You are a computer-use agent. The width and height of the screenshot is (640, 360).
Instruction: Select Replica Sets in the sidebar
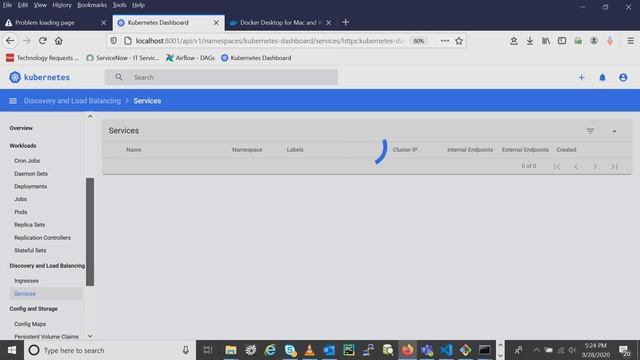click(29, 225)
